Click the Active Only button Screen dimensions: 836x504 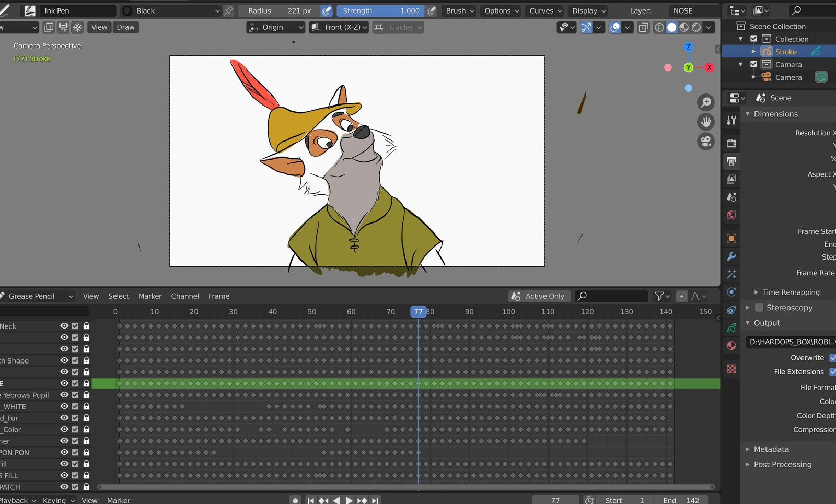point(539,296)
